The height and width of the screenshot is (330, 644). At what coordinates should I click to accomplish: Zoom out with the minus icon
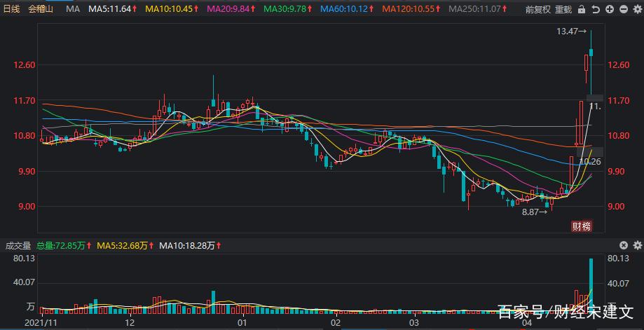[x=622, y=9]
